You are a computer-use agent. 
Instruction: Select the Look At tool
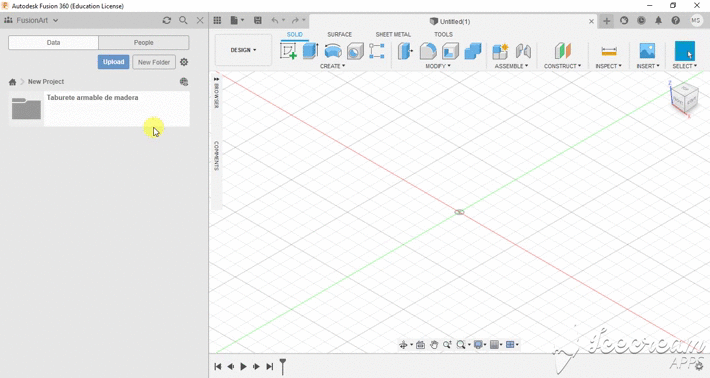coord(420,345)
